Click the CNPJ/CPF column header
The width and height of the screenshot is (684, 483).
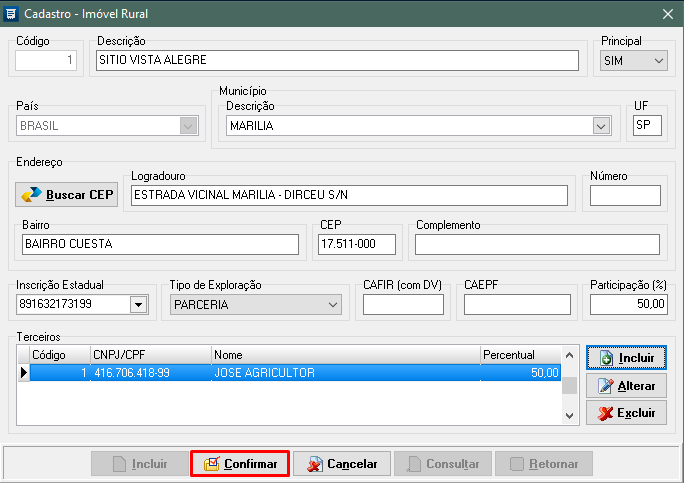click(x=150, y=355)
